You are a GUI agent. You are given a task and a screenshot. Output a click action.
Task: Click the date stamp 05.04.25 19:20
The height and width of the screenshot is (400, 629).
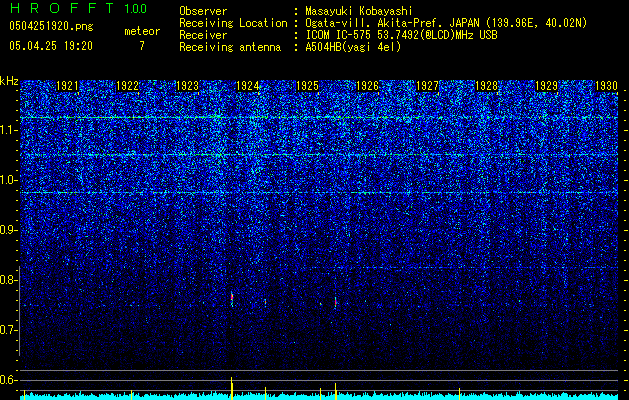51,46
